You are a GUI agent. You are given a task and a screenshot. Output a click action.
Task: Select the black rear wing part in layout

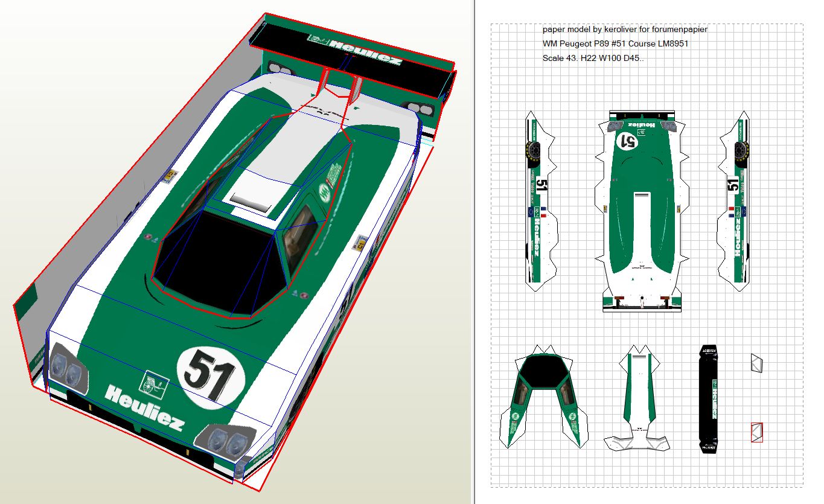tap(708, 400)
